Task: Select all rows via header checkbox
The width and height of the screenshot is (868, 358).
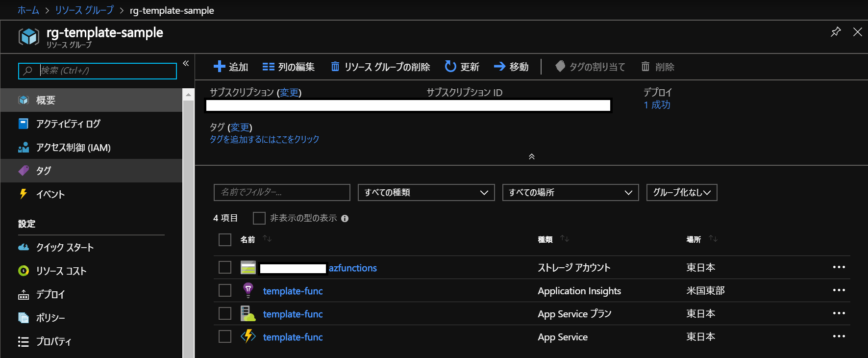Action: pyautogui.click(x=225, y=240)
